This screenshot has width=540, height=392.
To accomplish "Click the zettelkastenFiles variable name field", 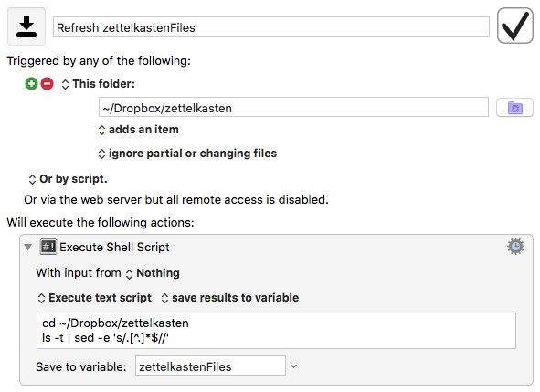I will [210, 366].
